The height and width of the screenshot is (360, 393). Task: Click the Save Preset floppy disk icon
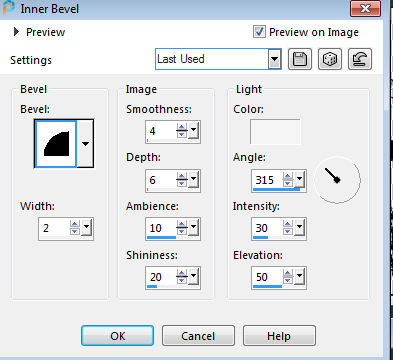tap(300, 59)
